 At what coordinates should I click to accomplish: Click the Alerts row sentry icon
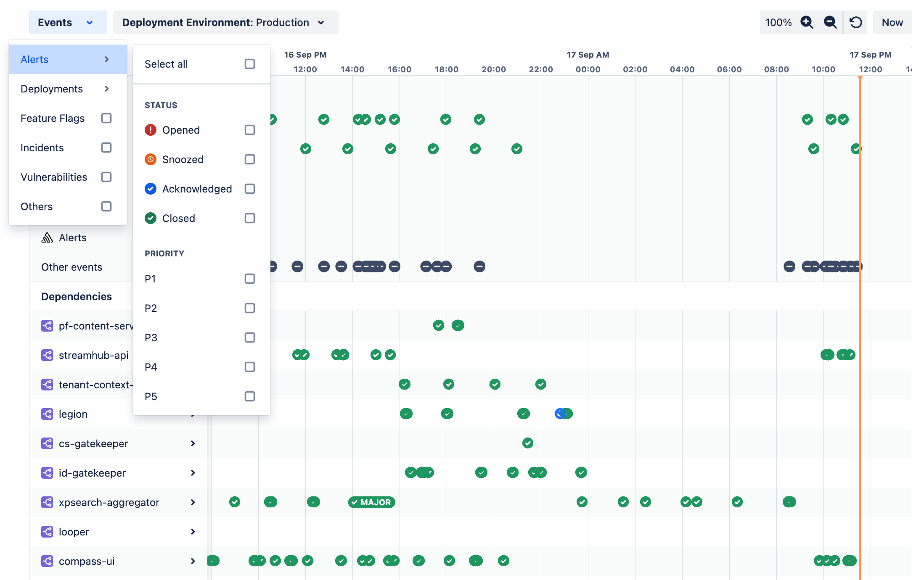click(47, 238)
